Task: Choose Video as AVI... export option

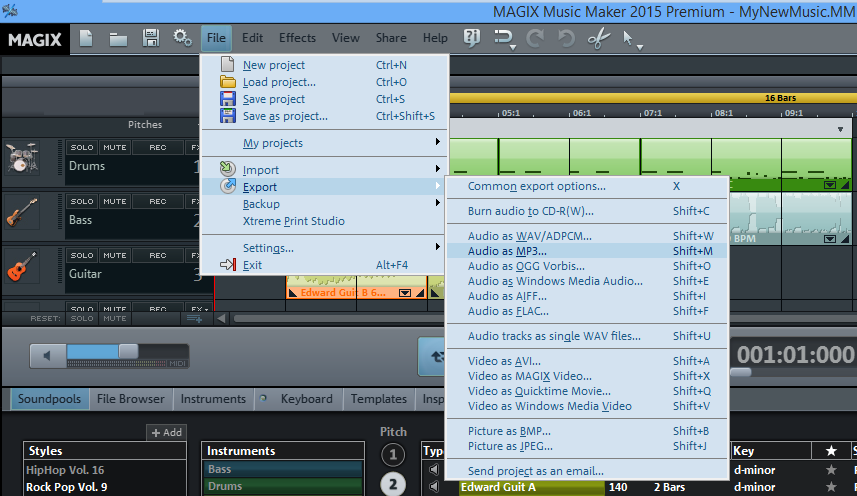Action: 587,361
